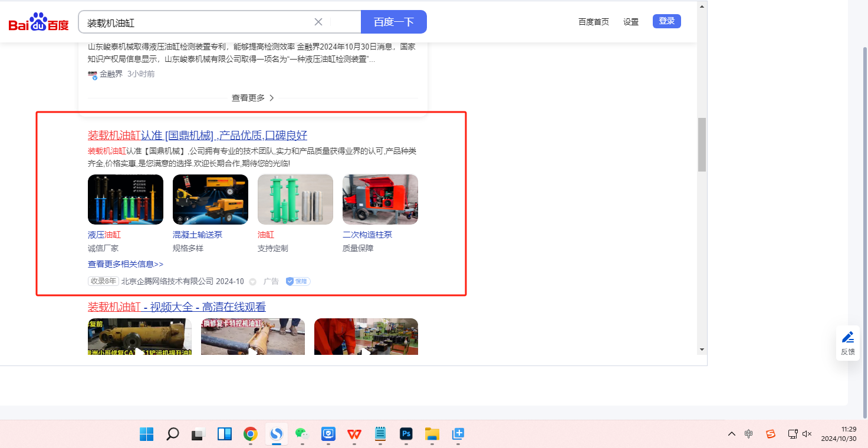868x448 pixels.
Task: Open WPS Office from the taskbar
Action: (x=354, y=434)
